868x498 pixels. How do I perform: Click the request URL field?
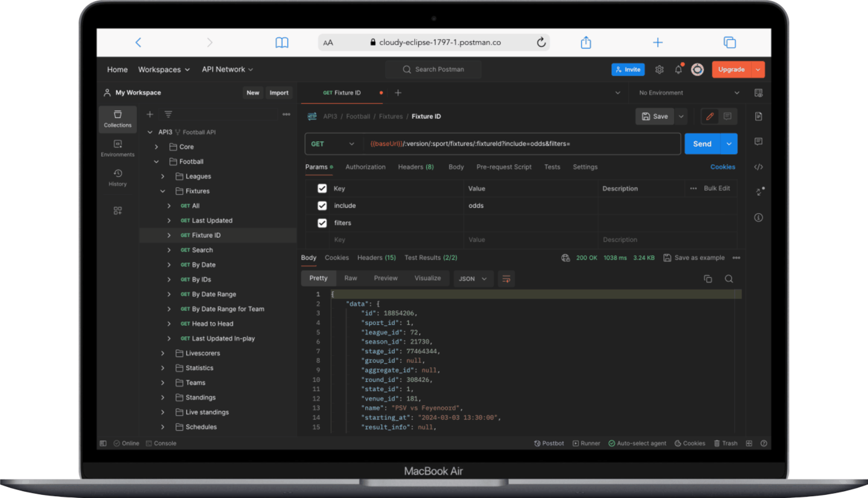[522, 144]
